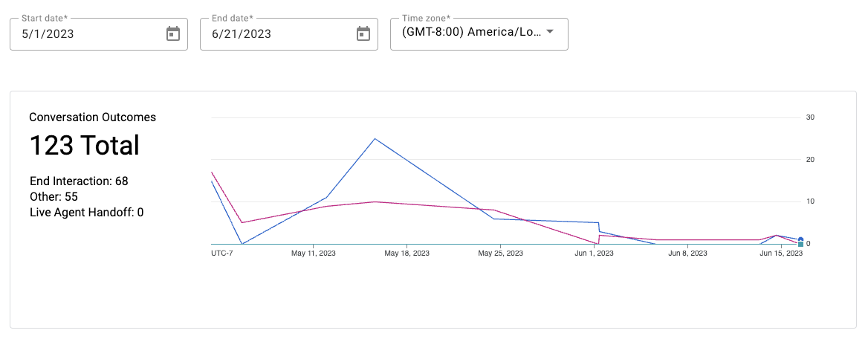The width and height of the screenshot is (868, 339).
Task: Click the Start date field showing 5/1/2023
Action: point(85,33)
